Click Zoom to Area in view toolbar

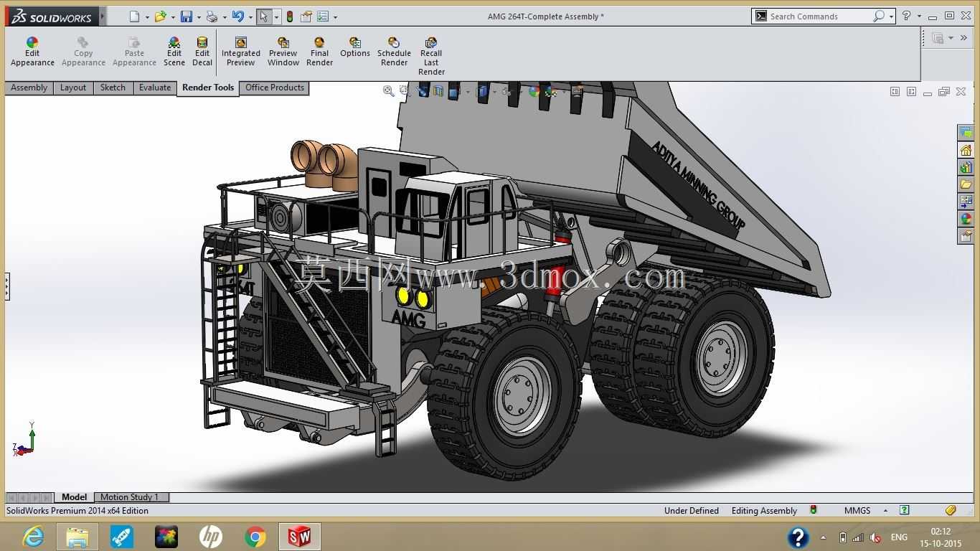click(405, 91)
